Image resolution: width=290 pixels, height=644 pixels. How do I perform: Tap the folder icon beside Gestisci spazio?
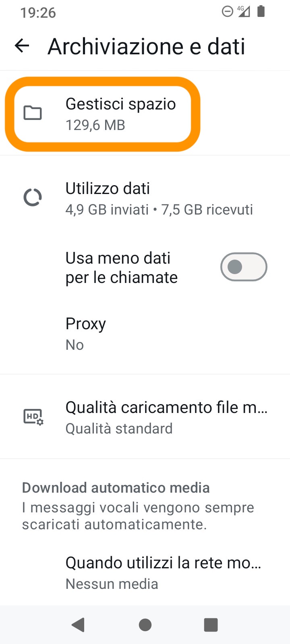[33, 113]
